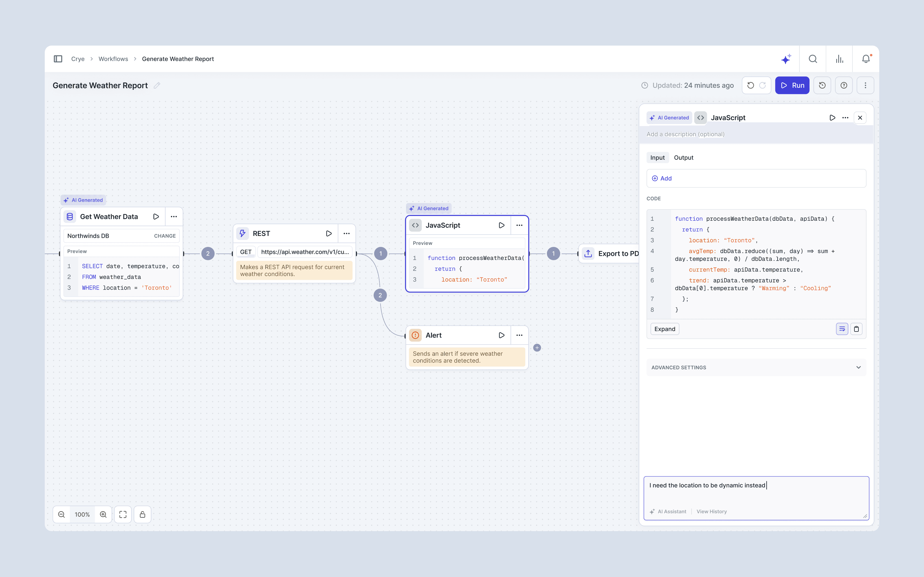The width and height of the screenshot is (924, 577).
Task: Toggle the canvas lock icon
Action: tap(142, 514)
